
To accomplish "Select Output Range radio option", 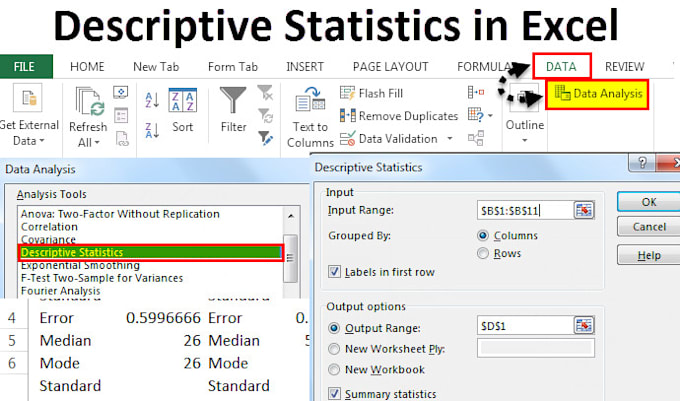I will click(334, 328).
